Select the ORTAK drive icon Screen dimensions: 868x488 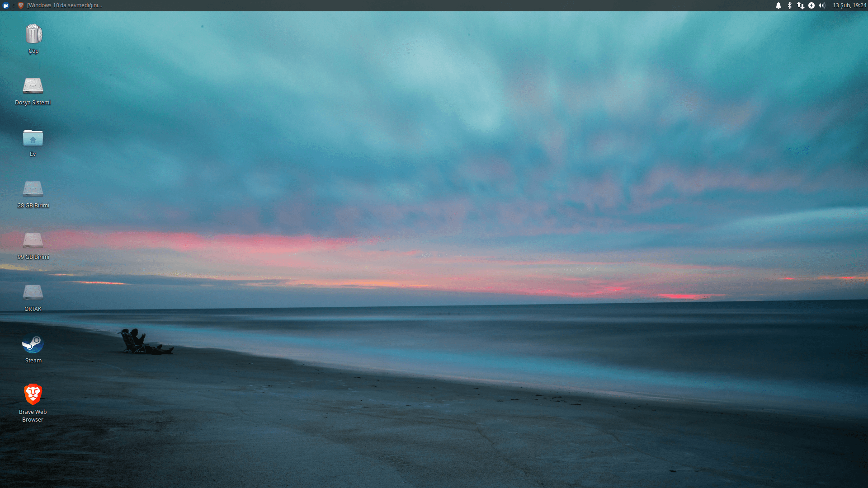[x=33, y=292]
